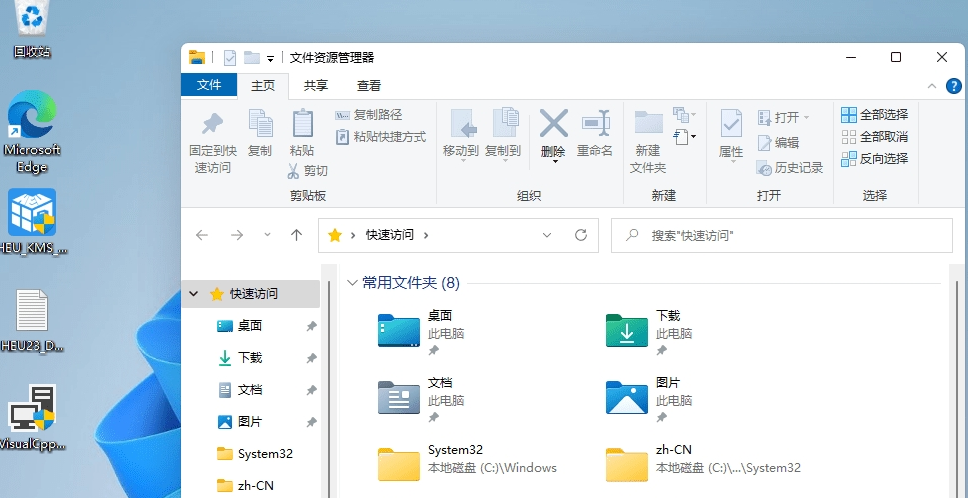Viewport: 968px width, 498px height.
Task: Click the 属性 icon
Action: coord(731,123)
